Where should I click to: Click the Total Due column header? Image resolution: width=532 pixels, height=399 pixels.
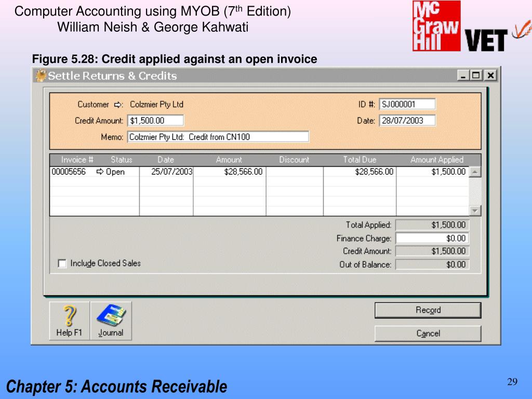pos(360,160)
